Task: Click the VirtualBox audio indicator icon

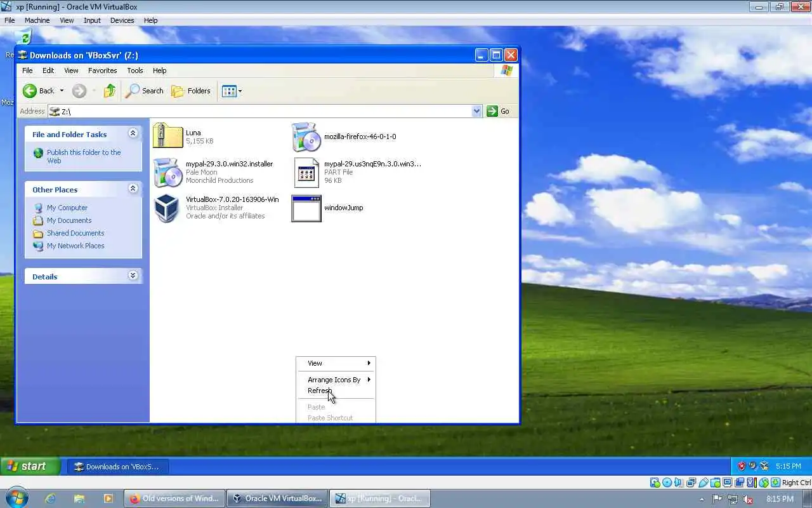Action: pos(678,483)
